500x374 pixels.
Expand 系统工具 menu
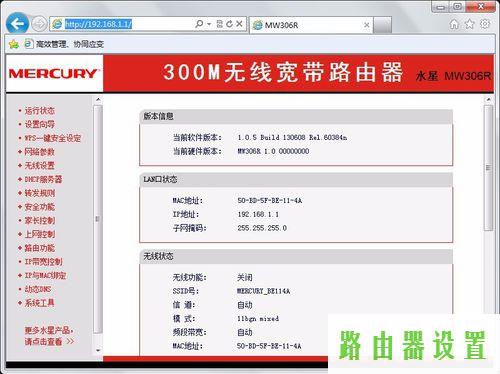[x=40, y=303]
